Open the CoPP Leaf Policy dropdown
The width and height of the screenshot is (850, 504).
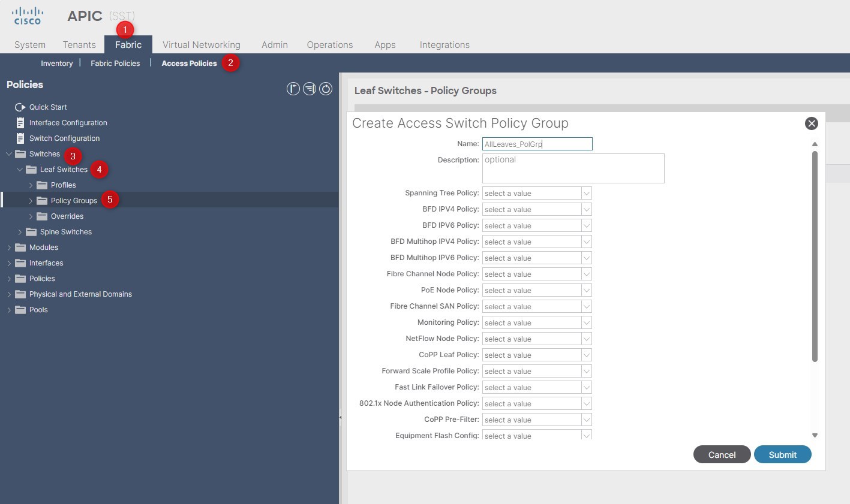point(586,355)
